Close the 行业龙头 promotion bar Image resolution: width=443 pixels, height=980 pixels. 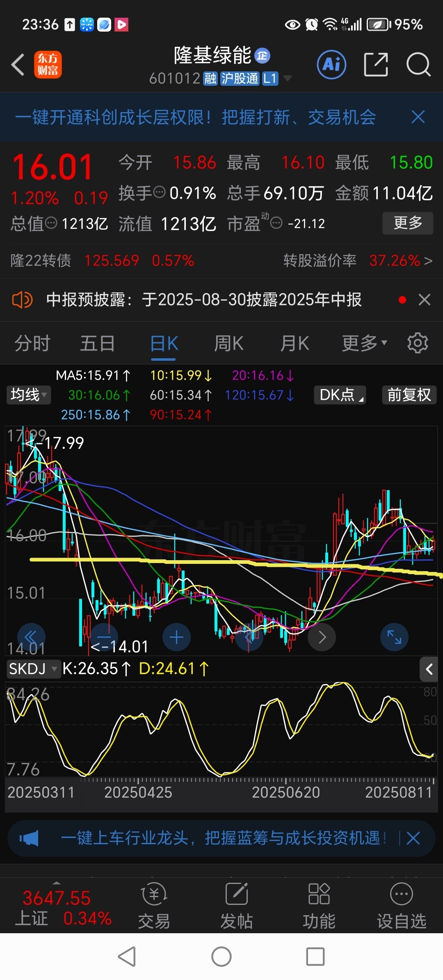tap(413, 838)
